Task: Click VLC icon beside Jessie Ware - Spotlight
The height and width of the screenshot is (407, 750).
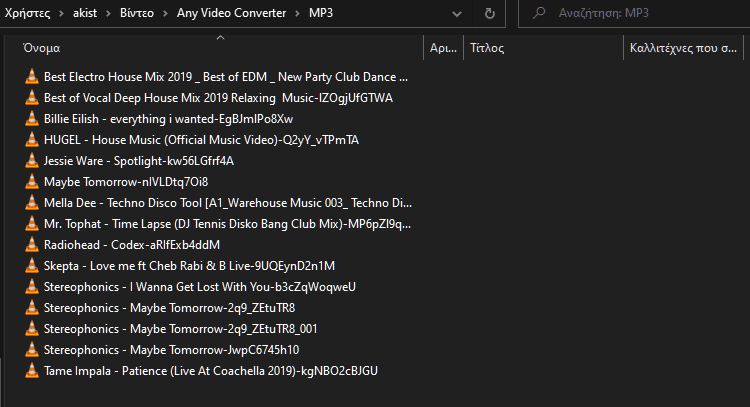Action: (32, 161)
